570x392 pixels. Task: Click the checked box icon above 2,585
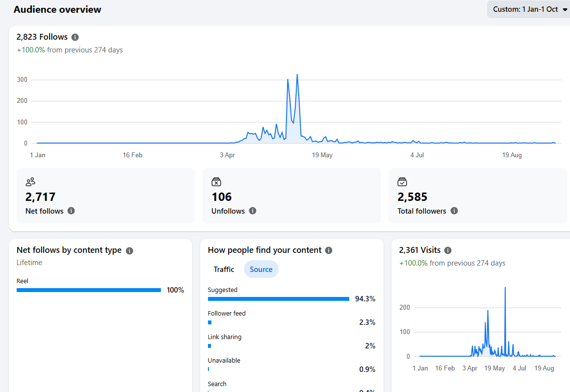click(402, 181)
